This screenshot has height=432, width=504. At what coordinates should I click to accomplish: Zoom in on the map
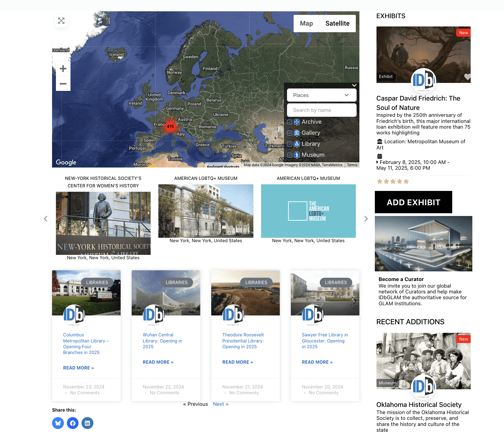point(63,69)
